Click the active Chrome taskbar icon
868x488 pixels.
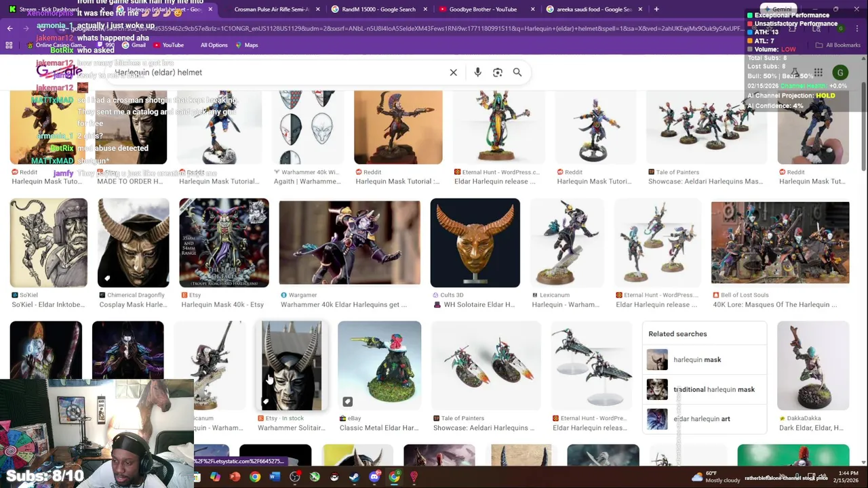(x=394, y=477)
